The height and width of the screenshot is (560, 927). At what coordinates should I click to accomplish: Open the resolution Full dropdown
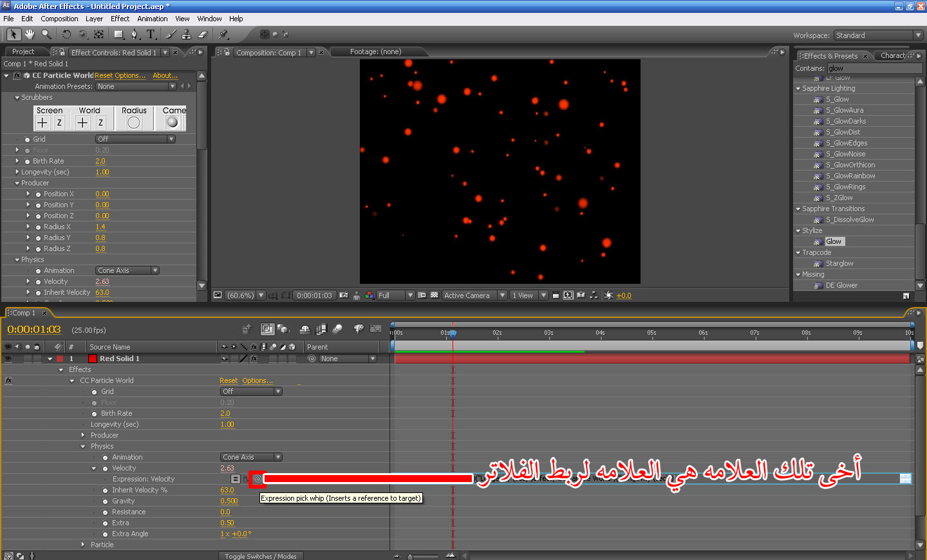point(395,295)
